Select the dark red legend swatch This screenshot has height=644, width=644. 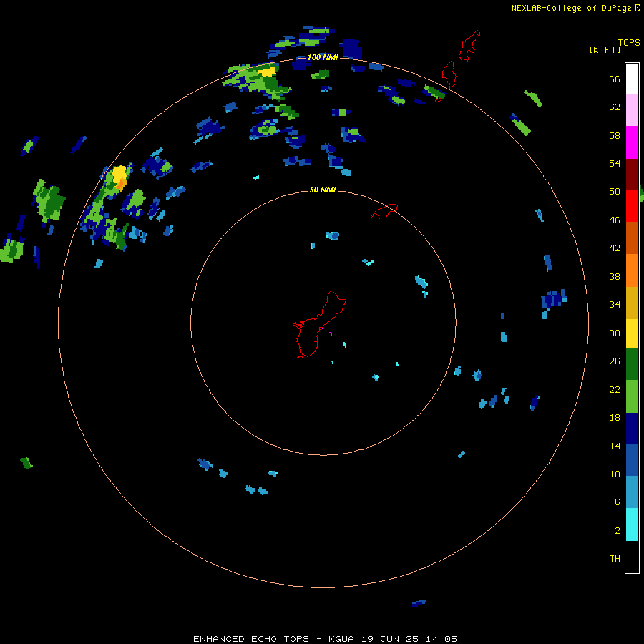[632, 175]
